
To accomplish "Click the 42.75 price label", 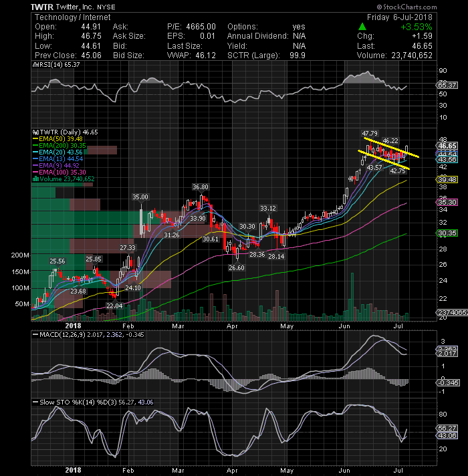I will (398, 171).
